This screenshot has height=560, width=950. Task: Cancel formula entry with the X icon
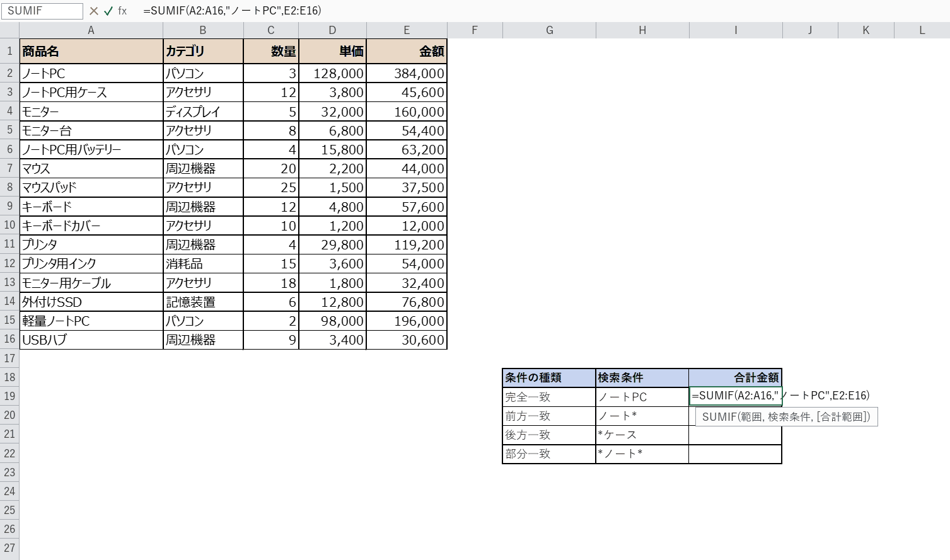pyautogui.click(x=94, y=11)
